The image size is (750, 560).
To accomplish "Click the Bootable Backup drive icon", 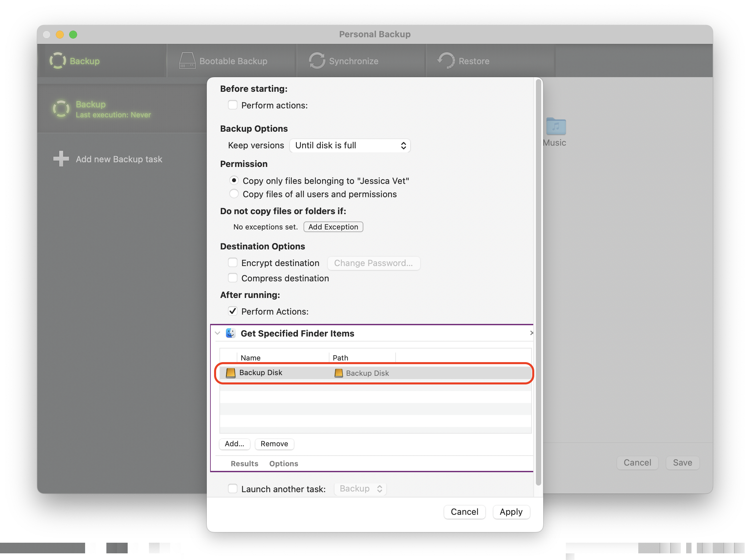I will (x=187, y=61).
